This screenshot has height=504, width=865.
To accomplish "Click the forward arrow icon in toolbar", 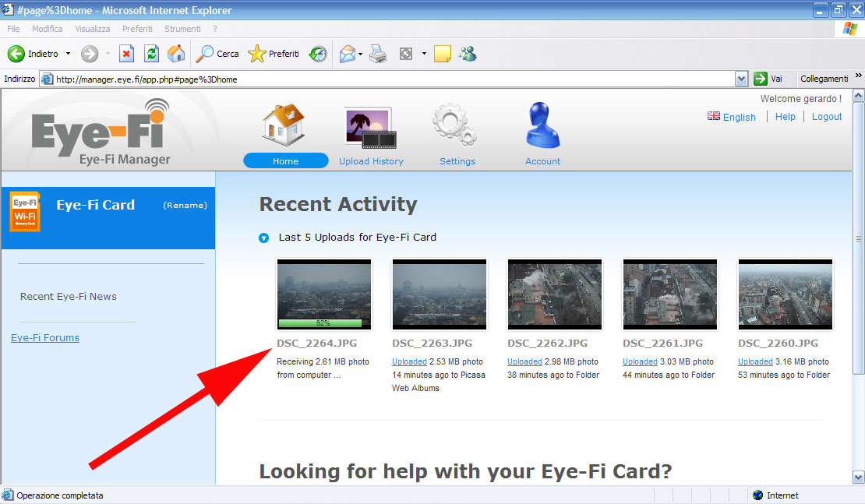I will coord(90,54).
